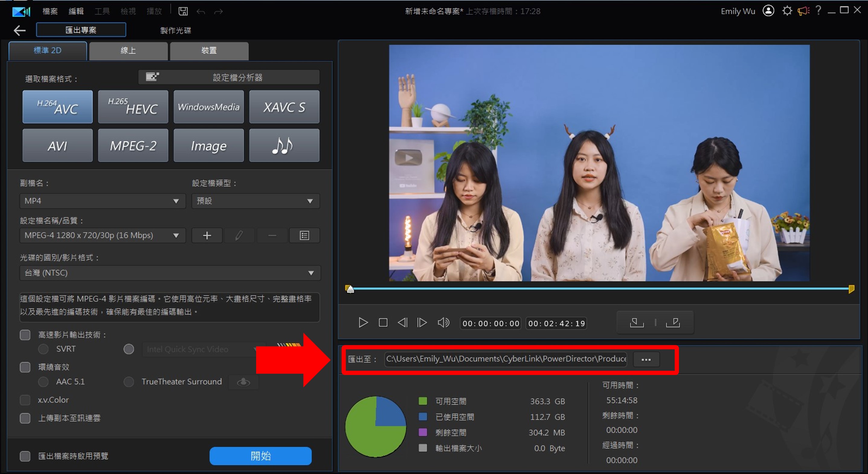Viewport: 868px width, 474px height.
Task: Stop the preview playback
Action: tap(383, 323)
